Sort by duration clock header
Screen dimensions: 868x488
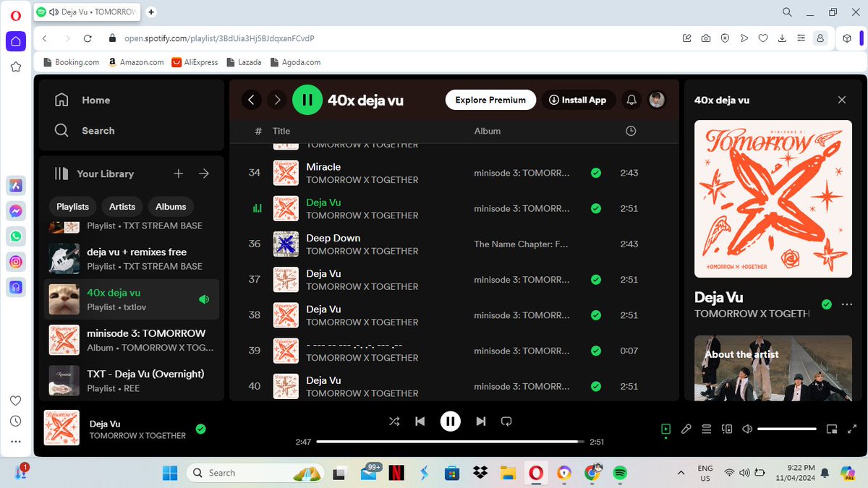click(x=631, y=131)
